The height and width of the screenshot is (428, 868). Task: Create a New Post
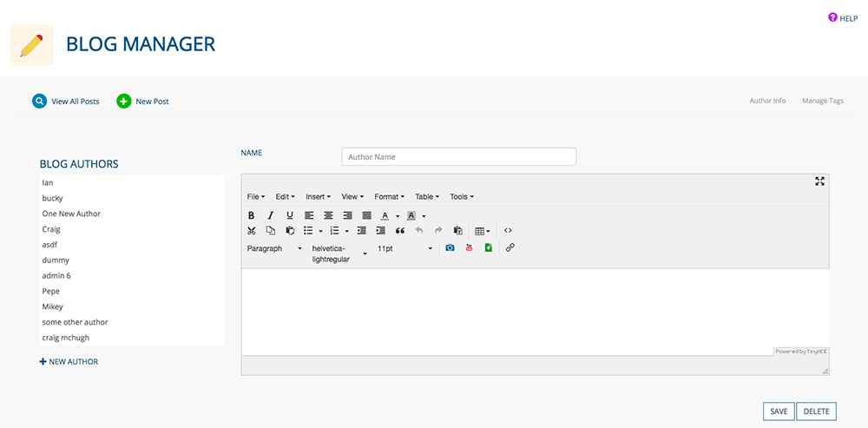pos(143,102)
